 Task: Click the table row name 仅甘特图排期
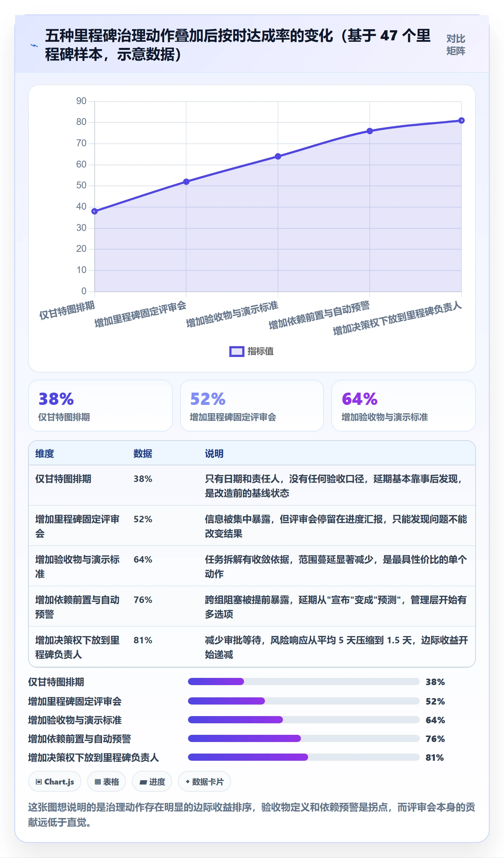63,479
